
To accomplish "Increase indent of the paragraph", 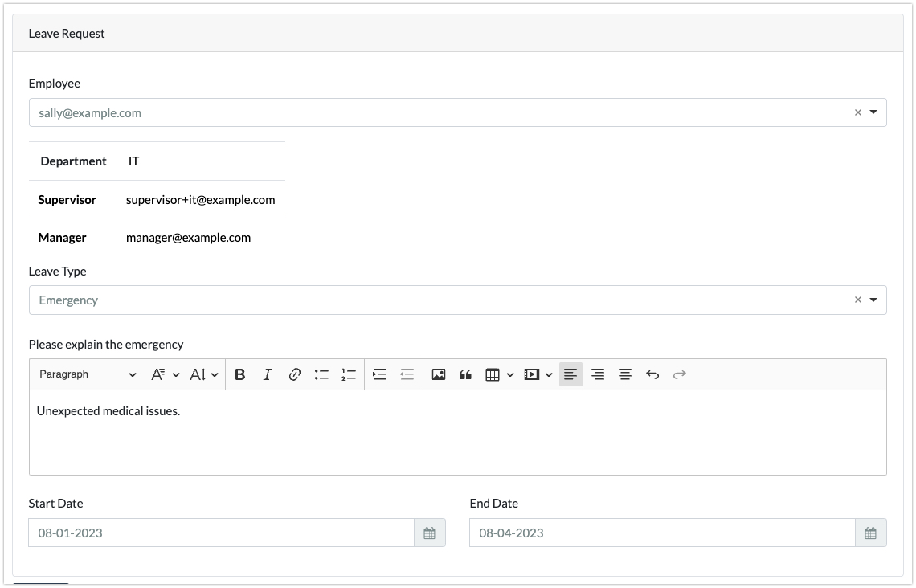I will 380,374.
